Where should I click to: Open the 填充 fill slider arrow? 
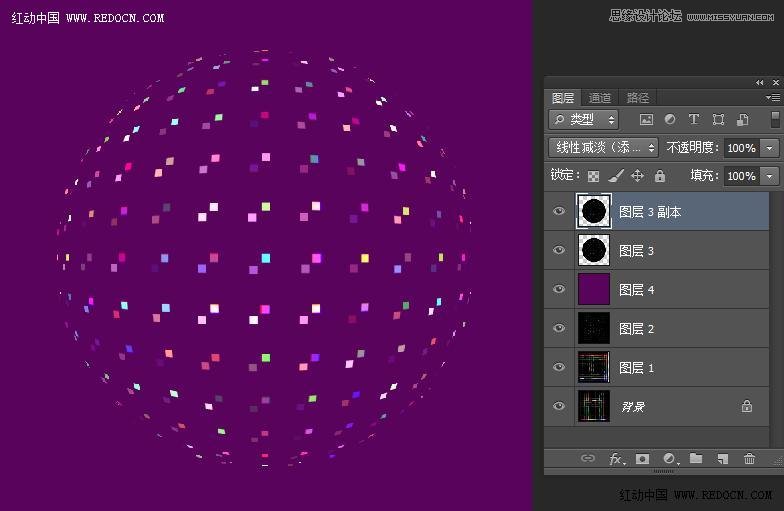click(x=770, y=176)
